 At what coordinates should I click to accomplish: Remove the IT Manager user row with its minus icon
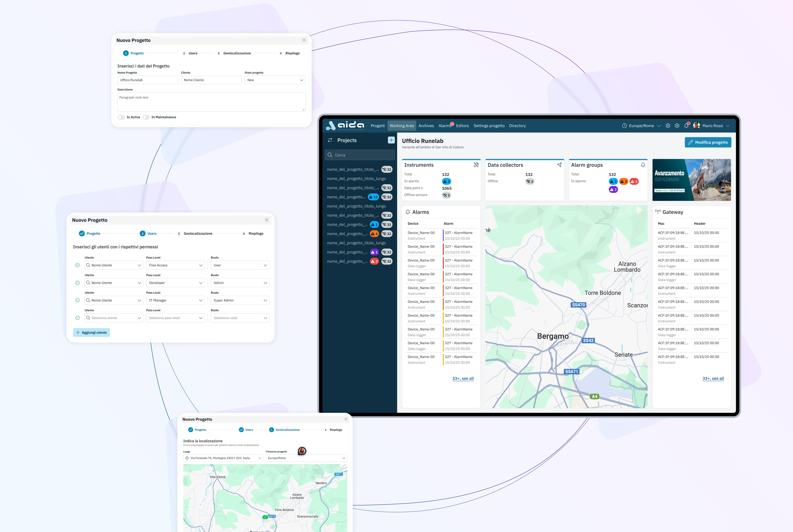click(77, 300)
